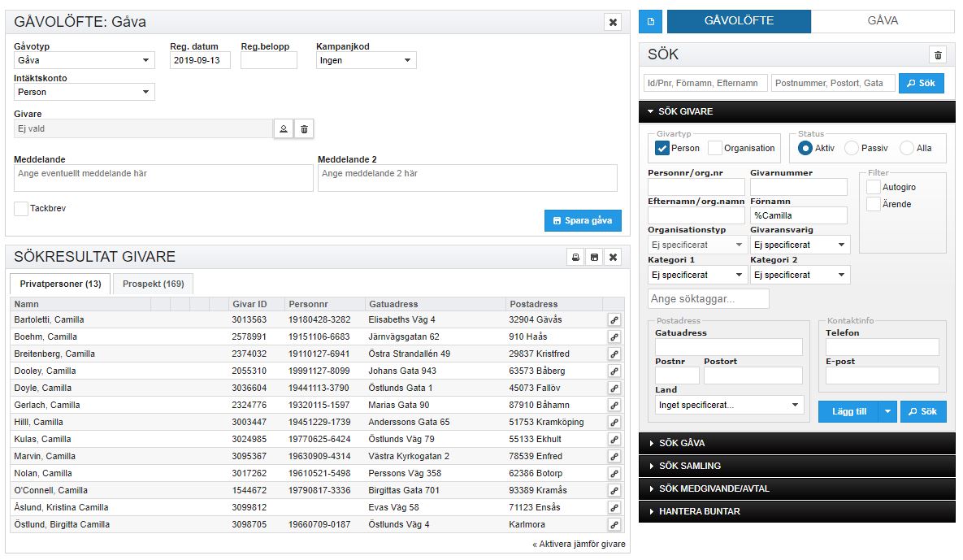Print the giver search results
Image resolution: width=963 pixels, height=560 pixels.
575,258
